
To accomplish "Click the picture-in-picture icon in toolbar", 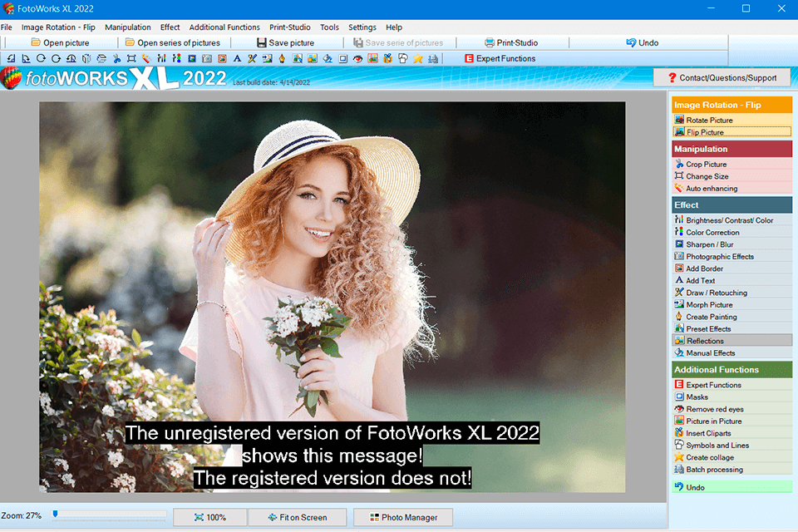I will (373, 58).
